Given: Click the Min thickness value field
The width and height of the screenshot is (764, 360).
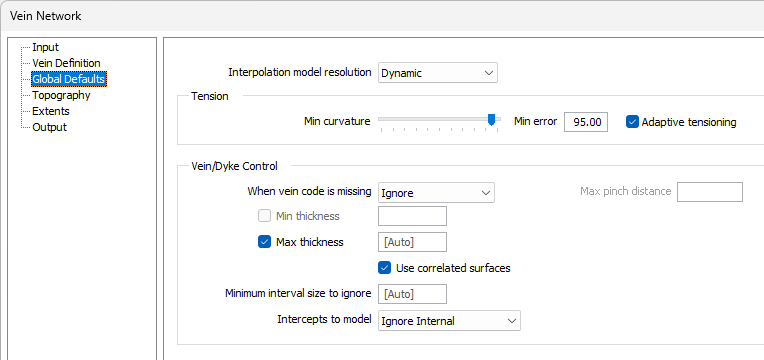Looking at the screenshot, I should point(412,216).
